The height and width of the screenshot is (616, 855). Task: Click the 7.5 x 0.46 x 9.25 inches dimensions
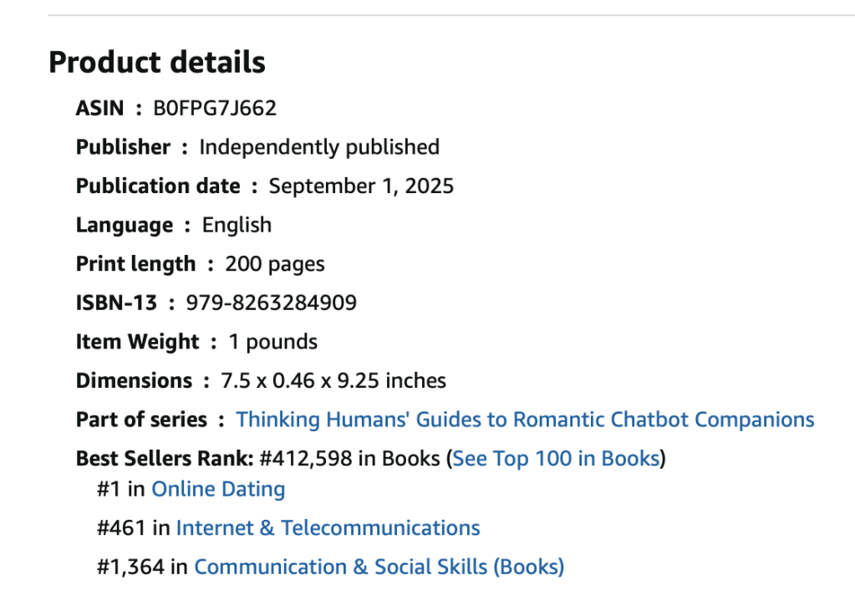[x=333, y=381]
